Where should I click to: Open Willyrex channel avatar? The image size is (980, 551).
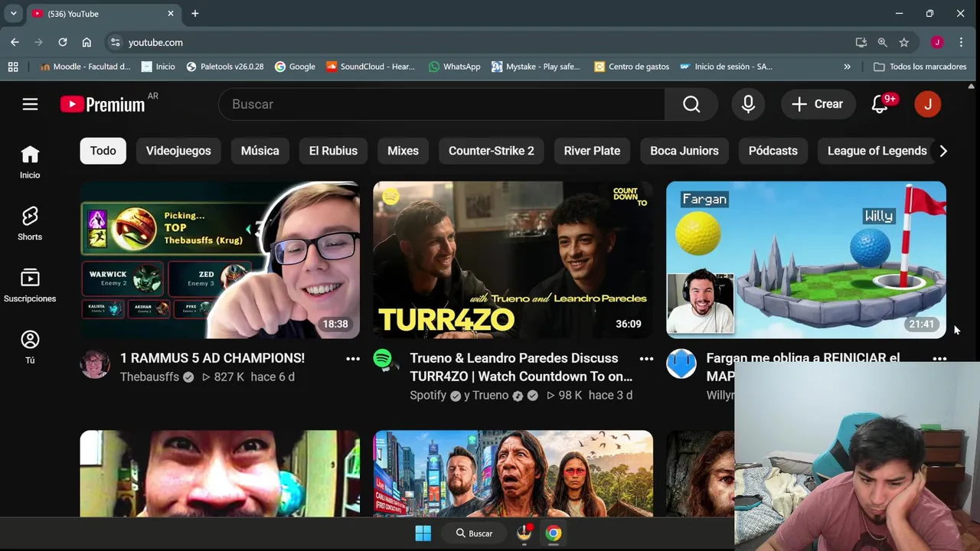pyautogui.click(x=681, y=364)
